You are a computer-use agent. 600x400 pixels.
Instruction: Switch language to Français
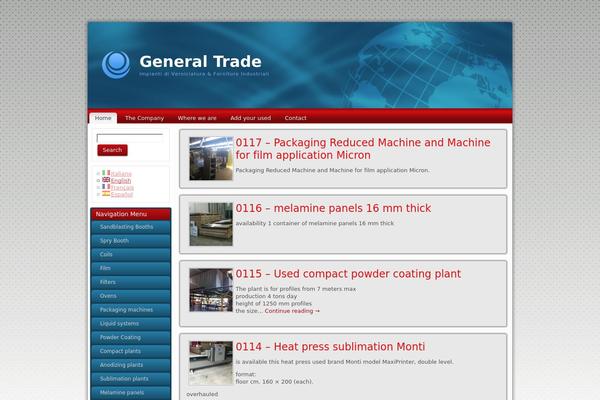(122, 188)
